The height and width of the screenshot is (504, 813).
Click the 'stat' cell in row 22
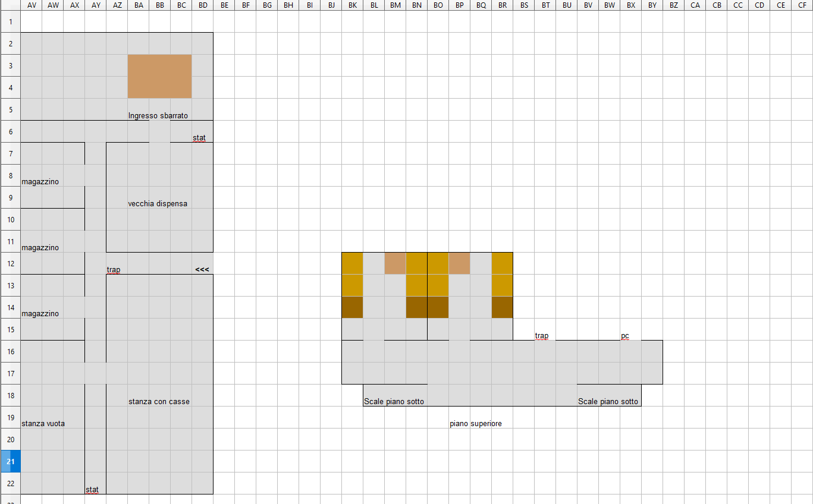[x=95, y=490]
